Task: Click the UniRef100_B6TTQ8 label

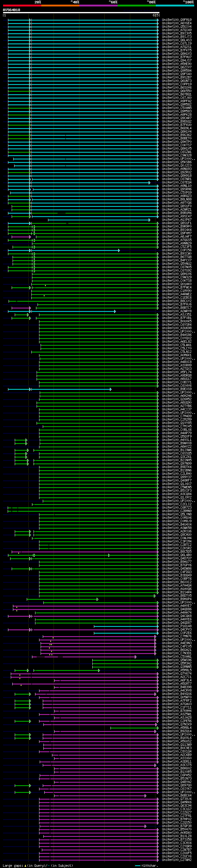Action: (177, 257)
